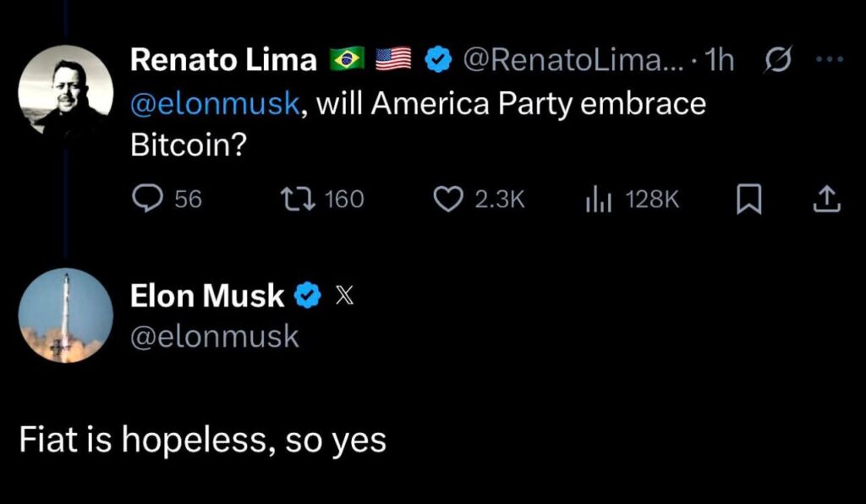Viewport: 866px width, 504px height.
Task: Like Renato Lima's tweet
Action: pyautogui.click(x=447, y=199)
